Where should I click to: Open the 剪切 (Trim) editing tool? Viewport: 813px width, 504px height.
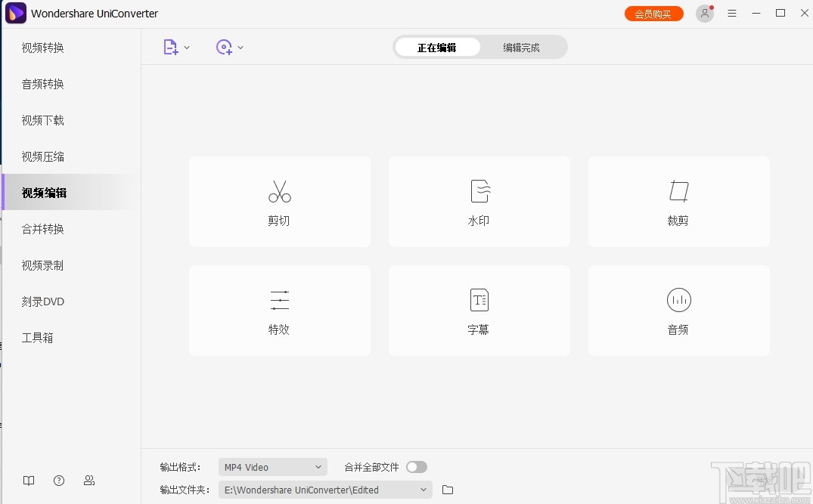pos(279,202)
